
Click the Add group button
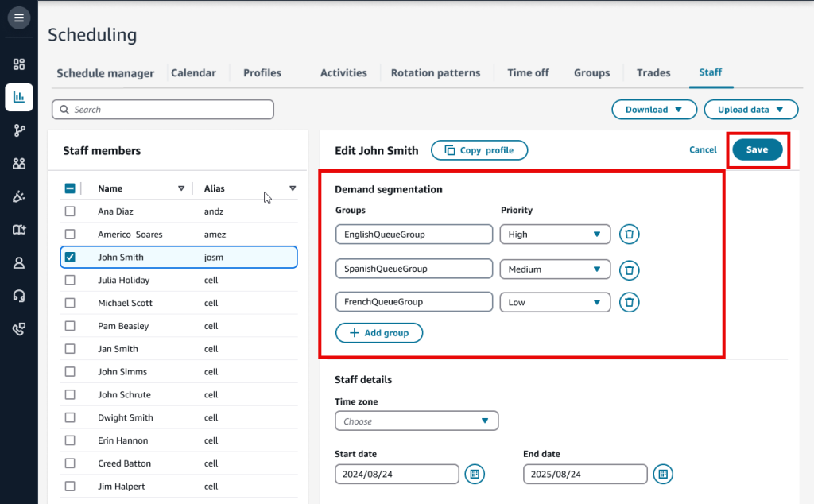pos(378,333)
